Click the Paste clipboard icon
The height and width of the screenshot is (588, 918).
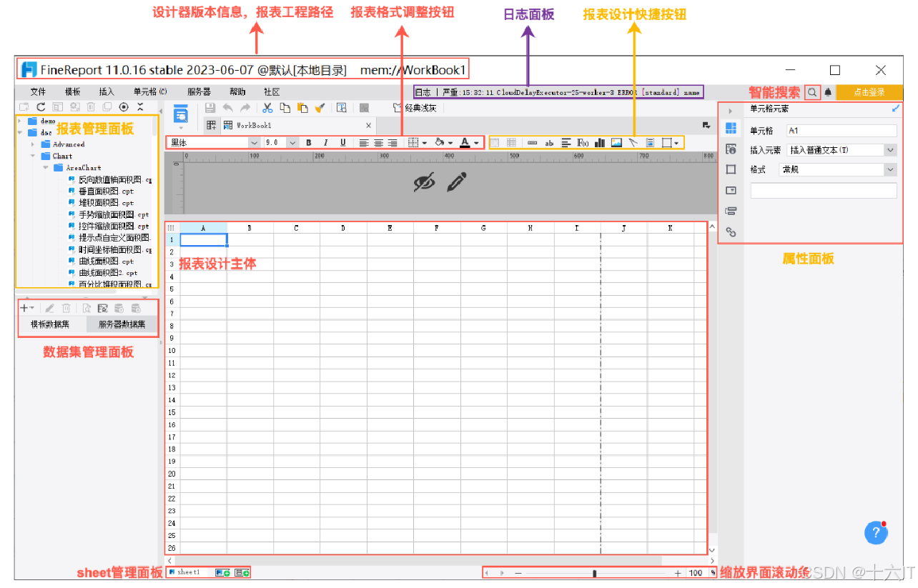point(302,108)
